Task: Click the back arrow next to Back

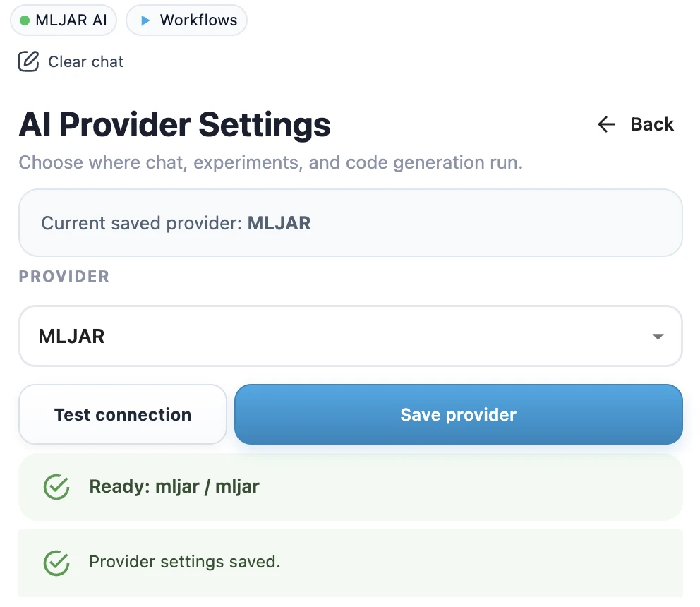Action: pos(605,124)
